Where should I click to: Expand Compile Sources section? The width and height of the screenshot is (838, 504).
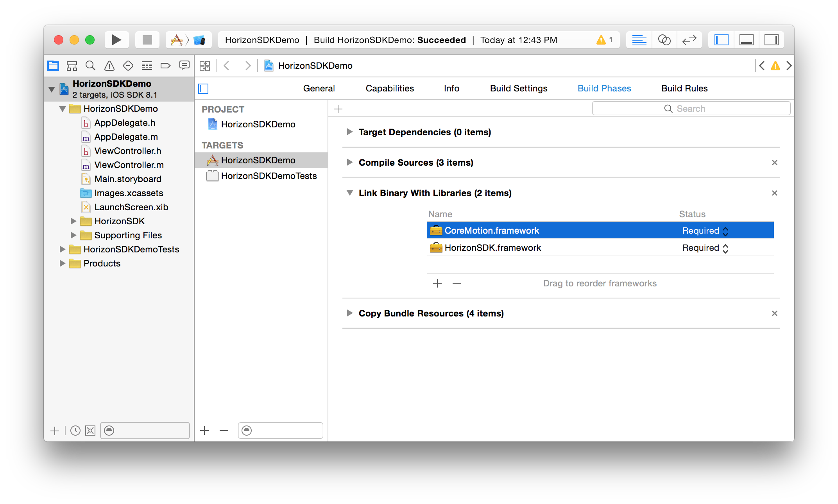coord(349,163)
